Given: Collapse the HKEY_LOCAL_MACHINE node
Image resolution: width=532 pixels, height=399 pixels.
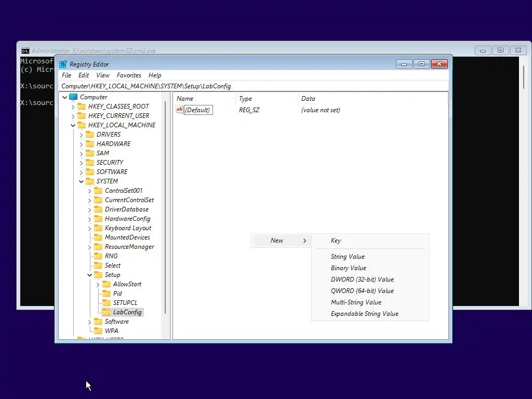Looking at the screenshot, I should point(73,126).
